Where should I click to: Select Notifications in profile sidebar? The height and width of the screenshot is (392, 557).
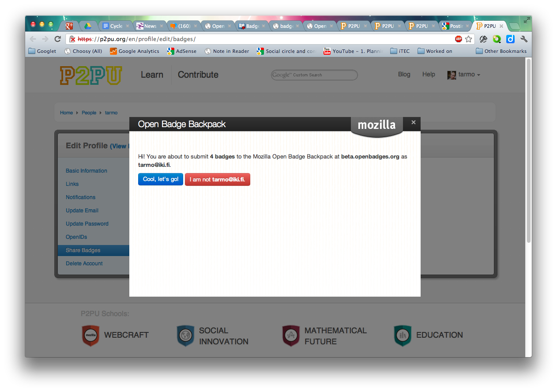[81, 197]
